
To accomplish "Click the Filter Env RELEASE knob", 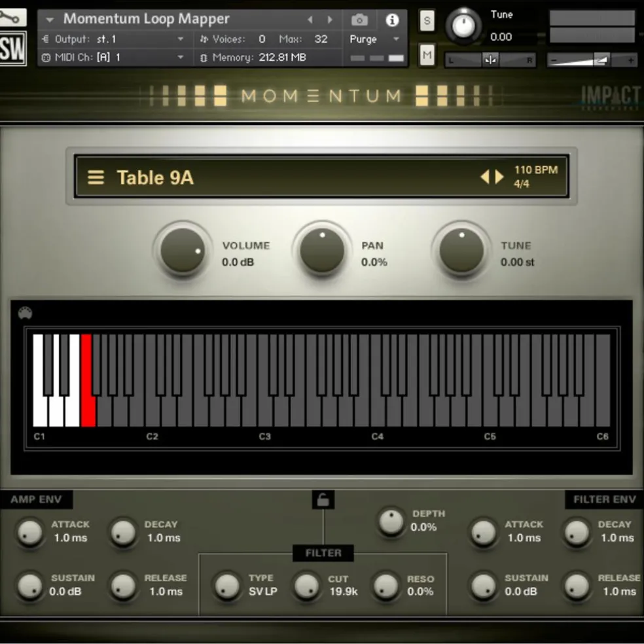I will click(x=577, y=586).
